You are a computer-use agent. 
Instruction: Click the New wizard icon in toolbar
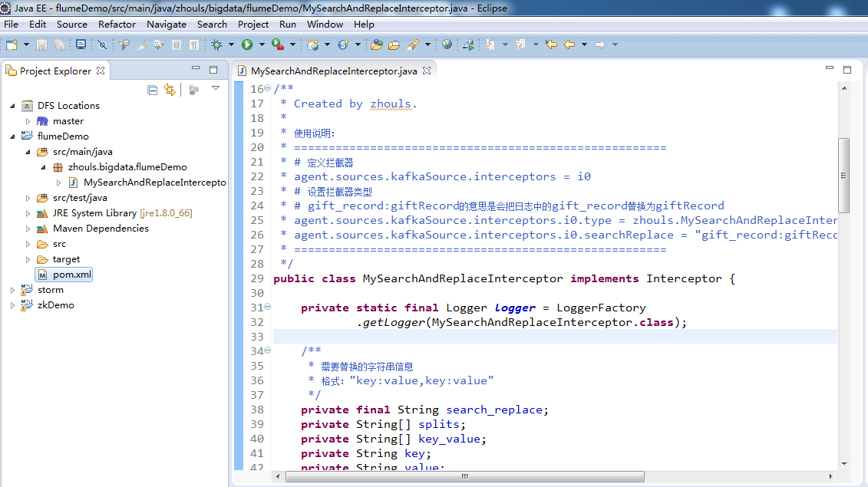click(x=12, y=44)
